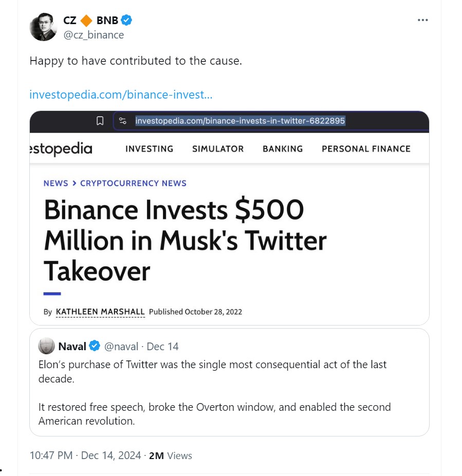
Task: Click the highlighted URL in address bar
Action: pyautogui.click(x=240, y=121)
